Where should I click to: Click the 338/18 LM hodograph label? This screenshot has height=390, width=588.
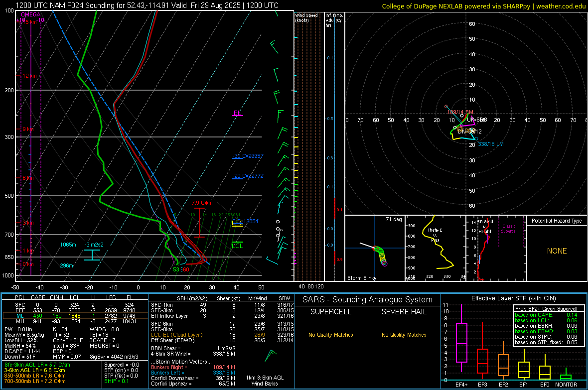coord(490,144)
